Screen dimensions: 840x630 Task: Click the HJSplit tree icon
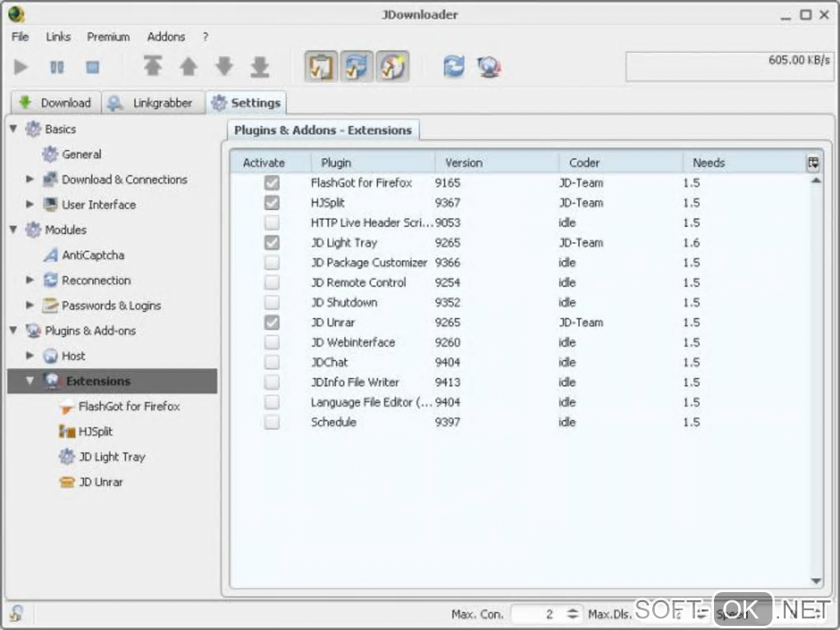67,432
